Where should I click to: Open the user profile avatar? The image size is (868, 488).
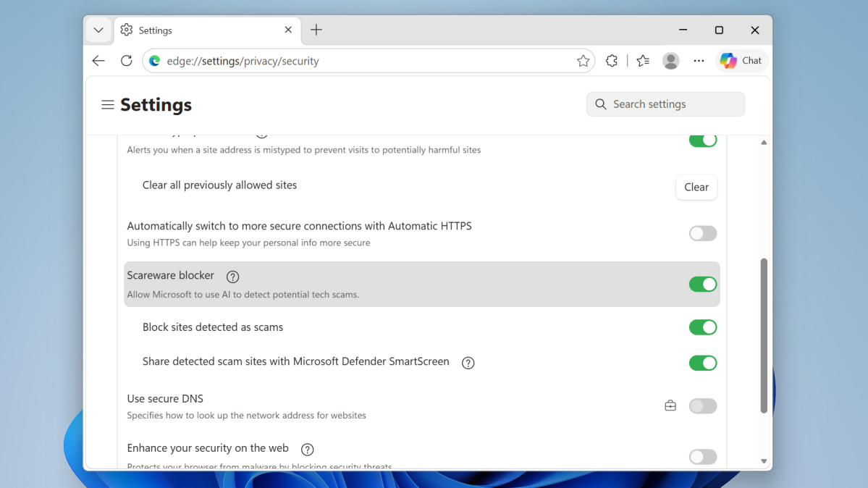pos(671,61)
